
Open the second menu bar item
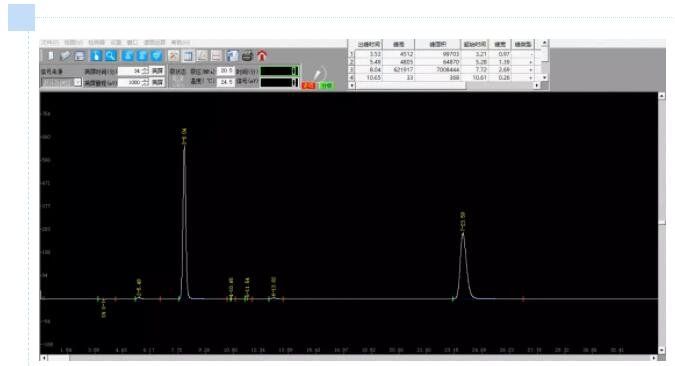click(x=73, y=42)
